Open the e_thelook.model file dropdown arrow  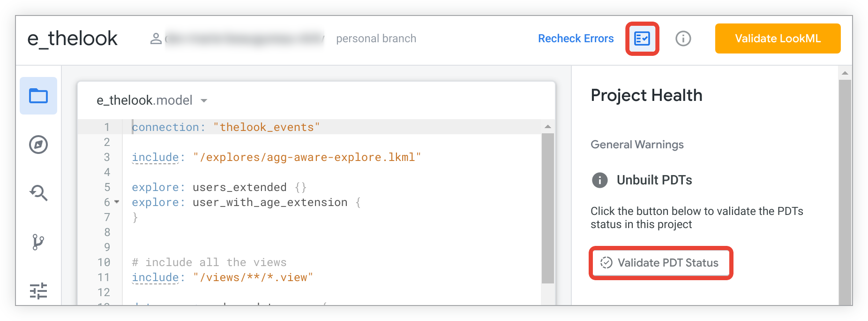(x=204, y=100)
